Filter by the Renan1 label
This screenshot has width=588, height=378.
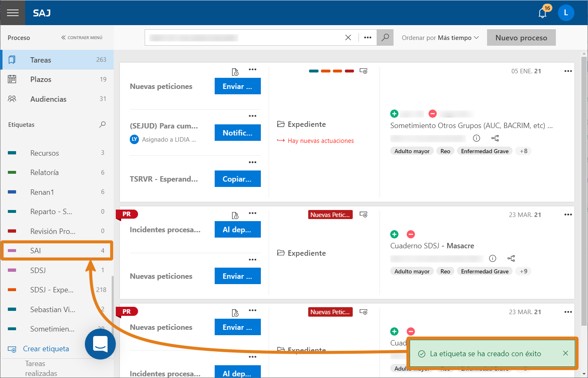(57, 192)
